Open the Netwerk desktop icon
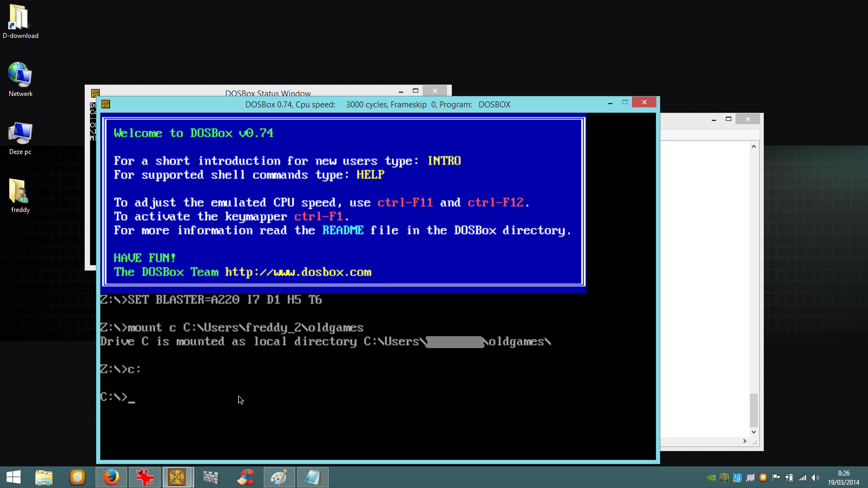The height and width of the screenshot is (488, 868). (20, 79)
